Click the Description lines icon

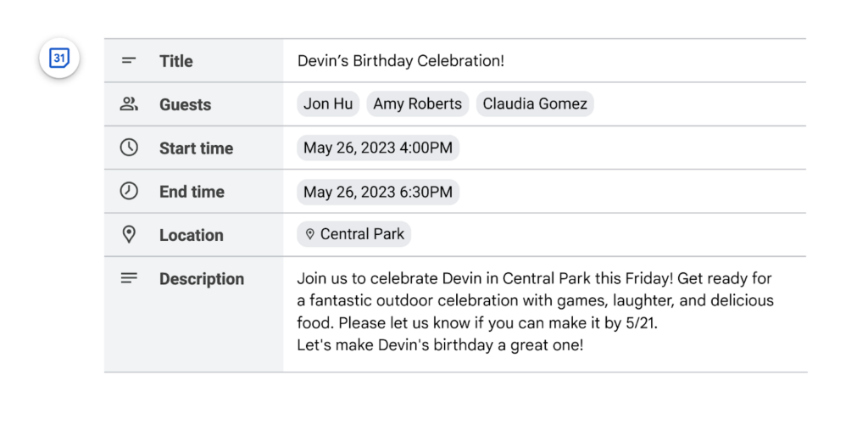coord(129,278)
